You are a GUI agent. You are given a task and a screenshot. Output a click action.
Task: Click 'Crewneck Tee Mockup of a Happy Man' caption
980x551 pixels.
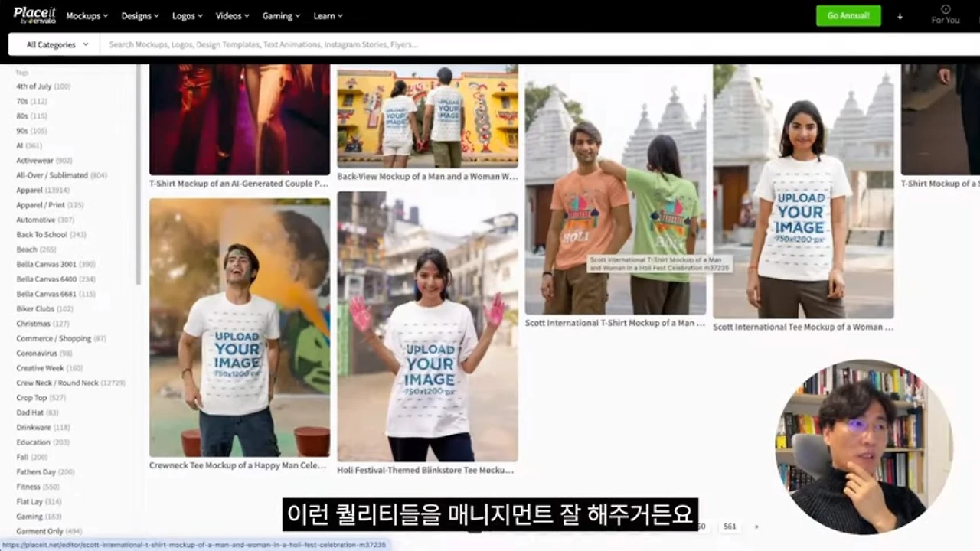point(238,465)
